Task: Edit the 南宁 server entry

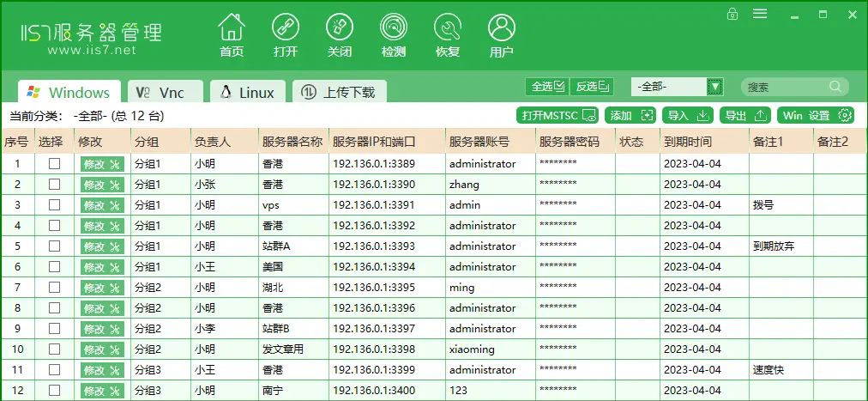Action: coord(102,391)
